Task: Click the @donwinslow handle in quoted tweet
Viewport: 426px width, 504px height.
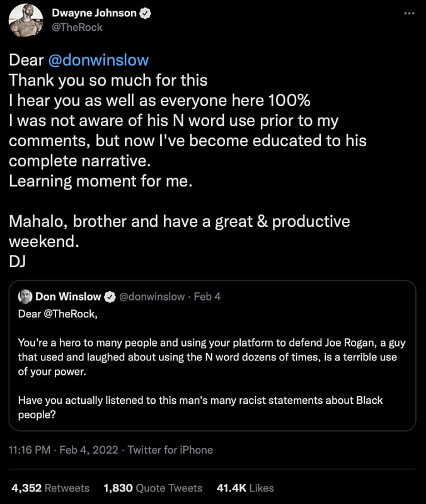Action: [152, 296]
